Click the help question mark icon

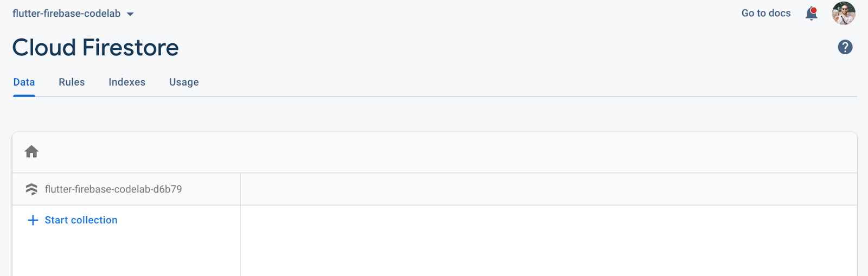(845, 47)
